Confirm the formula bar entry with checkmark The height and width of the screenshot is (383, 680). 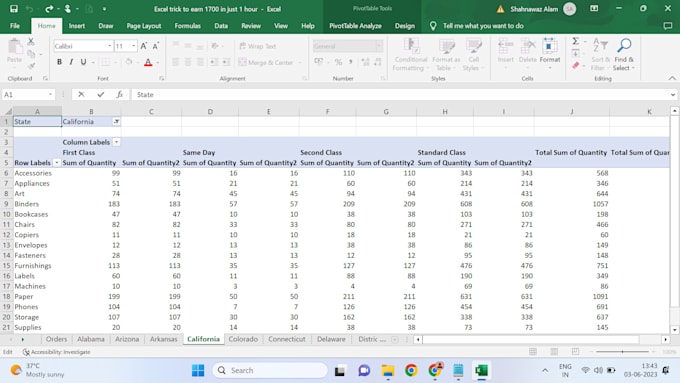pyautogui.click(x=101, y=95)
